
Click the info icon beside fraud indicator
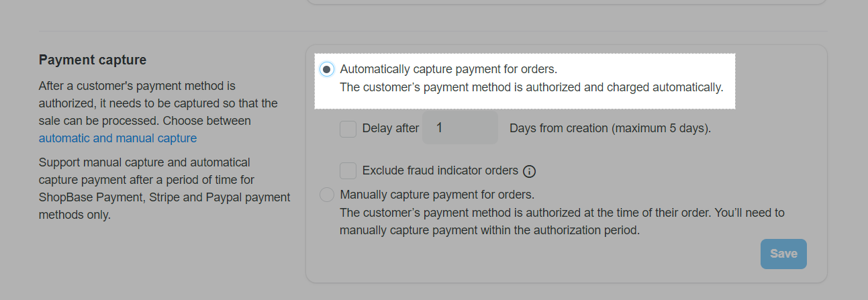coord(529,171)
